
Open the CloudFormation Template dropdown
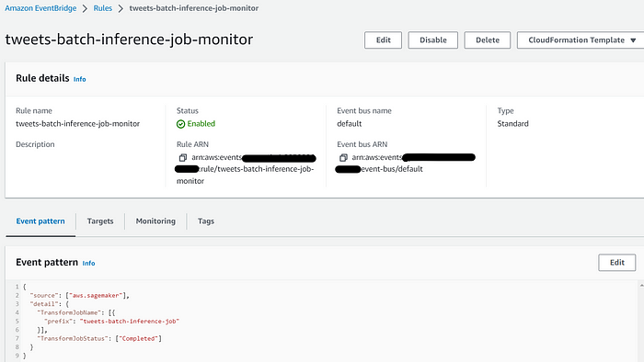pos(581,40)
